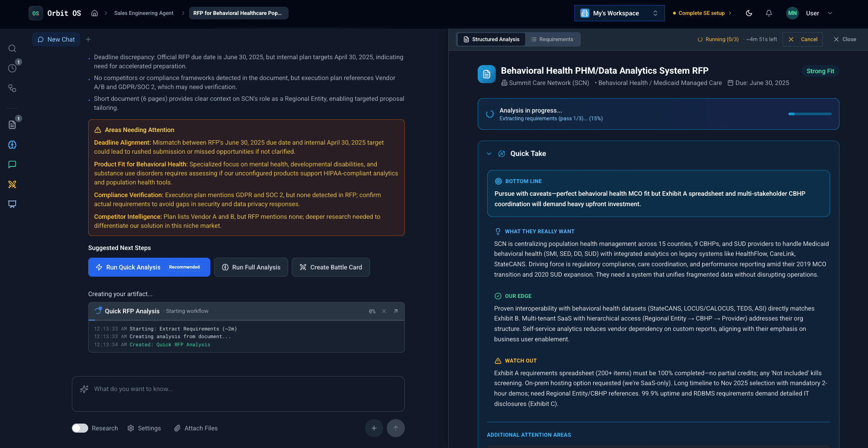Select the workflow nodes icon in sidebar
The image size is (868, 448).
coord(12,88)
